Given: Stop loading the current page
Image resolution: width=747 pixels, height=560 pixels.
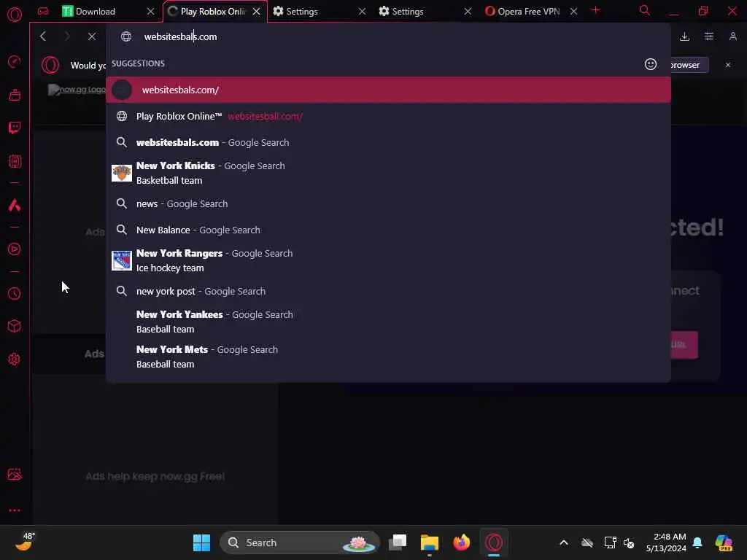Looking at the screenshot, I should tap(92, 36).
